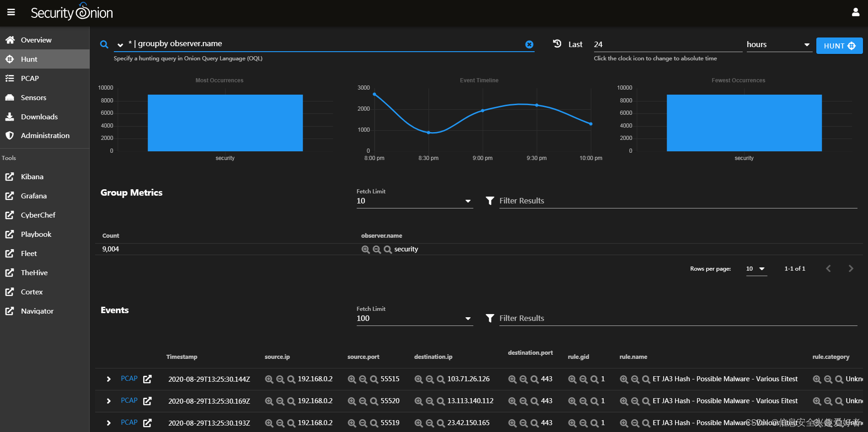Go to Overview in sidebar
Viewport: 868px width, 432px height.
click(44, 40)
